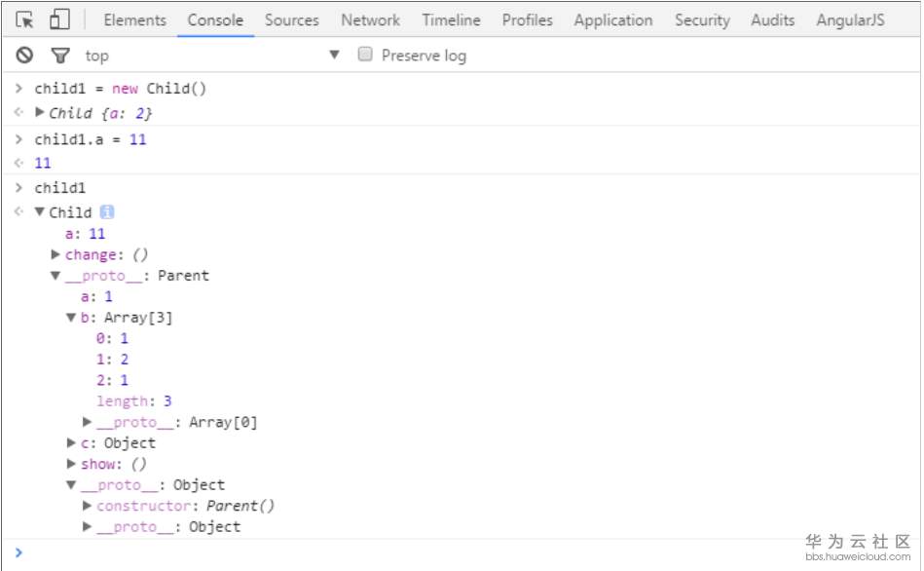Collapse the b: Array[3] node
The image size is (924, 571).
tap(71, 318)
